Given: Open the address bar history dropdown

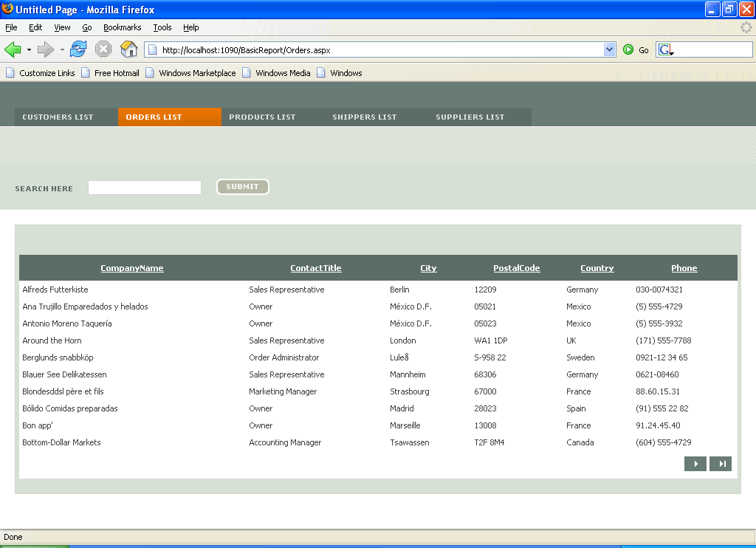Looking at the screenshot, I should pyautogui.click(x=609, y=49).
